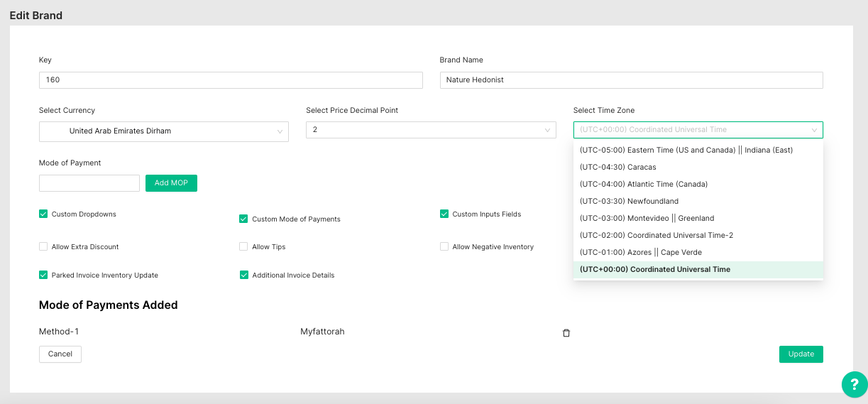Click the Add MOP button

(171, 183)
